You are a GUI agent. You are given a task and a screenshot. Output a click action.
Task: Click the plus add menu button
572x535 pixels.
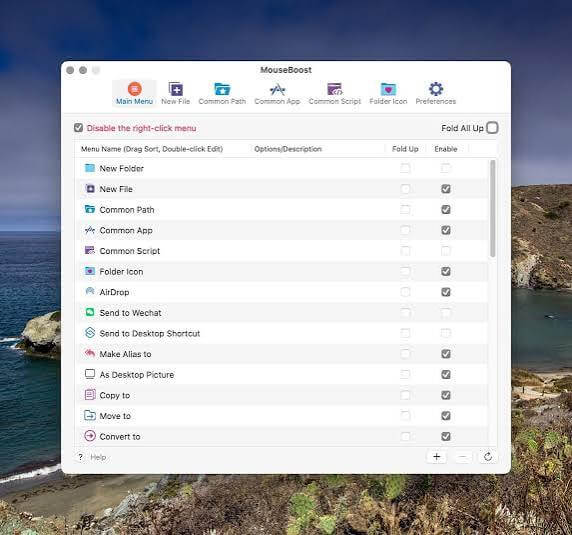coord(436,457)
